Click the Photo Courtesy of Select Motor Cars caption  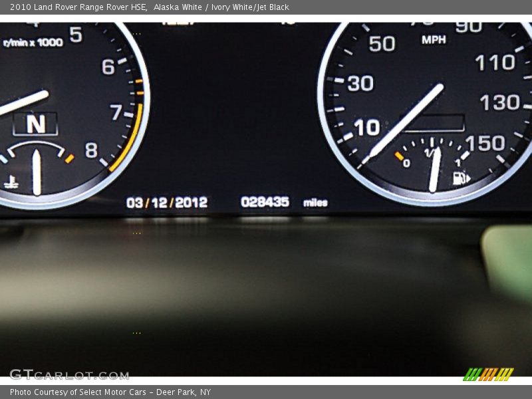point(110,392)
